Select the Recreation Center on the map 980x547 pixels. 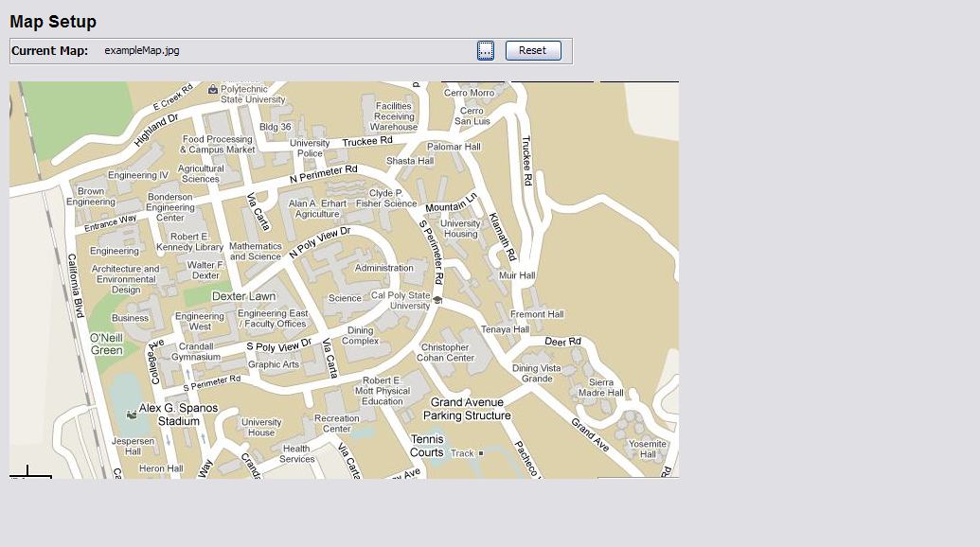point(336,423)
